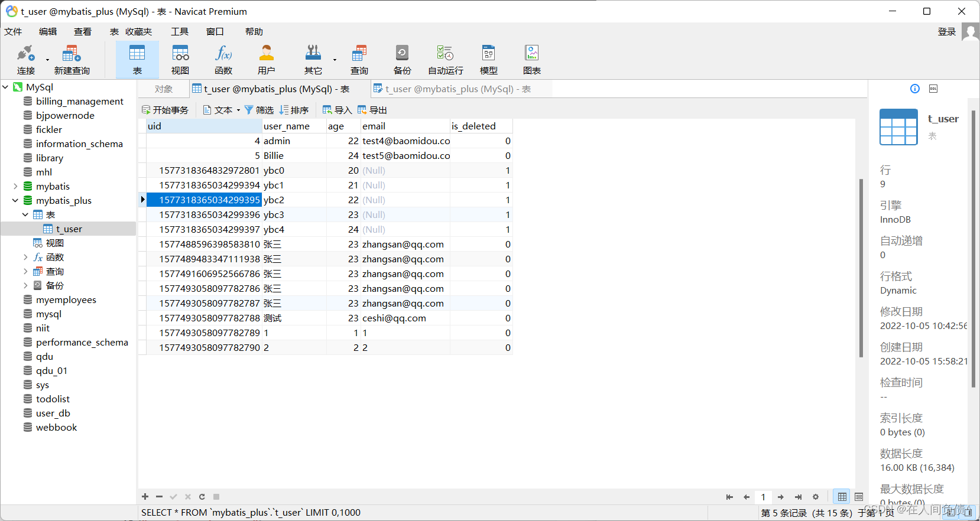980x521 pixels.
Task: Open the Tools (工具) menu
Action: (180, 31)
